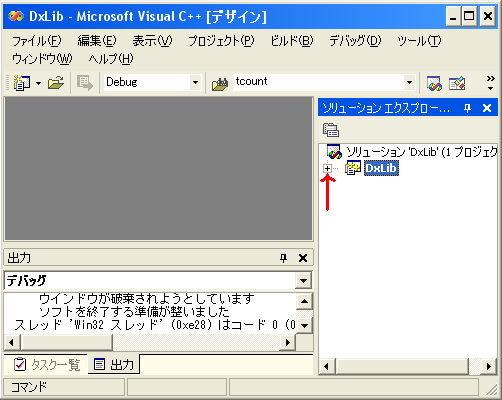Show more toolbar buttons via chevron
The height and width of the screenshot is (400, 502).
pos(490,83)
